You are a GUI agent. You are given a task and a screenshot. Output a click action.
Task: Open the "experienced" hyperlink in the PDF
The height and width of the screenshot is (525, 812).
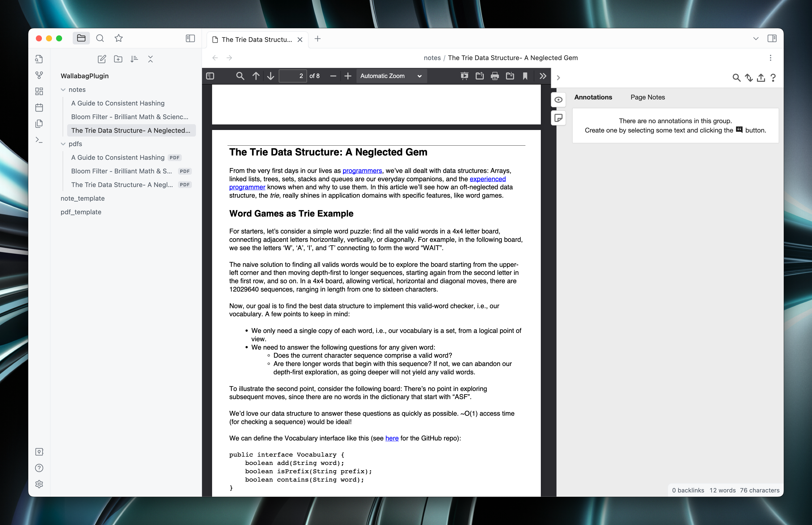pyautogui.click(x=487, y=179)
